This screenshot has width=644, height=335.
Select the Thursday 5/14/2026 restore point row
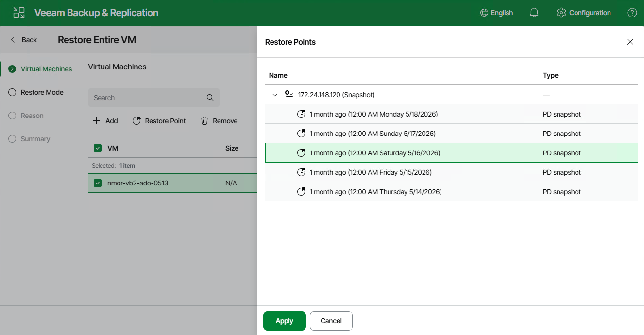(x=452, y=192)
